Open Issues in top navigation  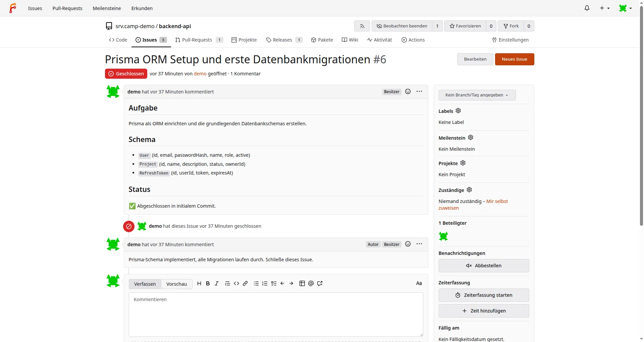pos(35,8)
